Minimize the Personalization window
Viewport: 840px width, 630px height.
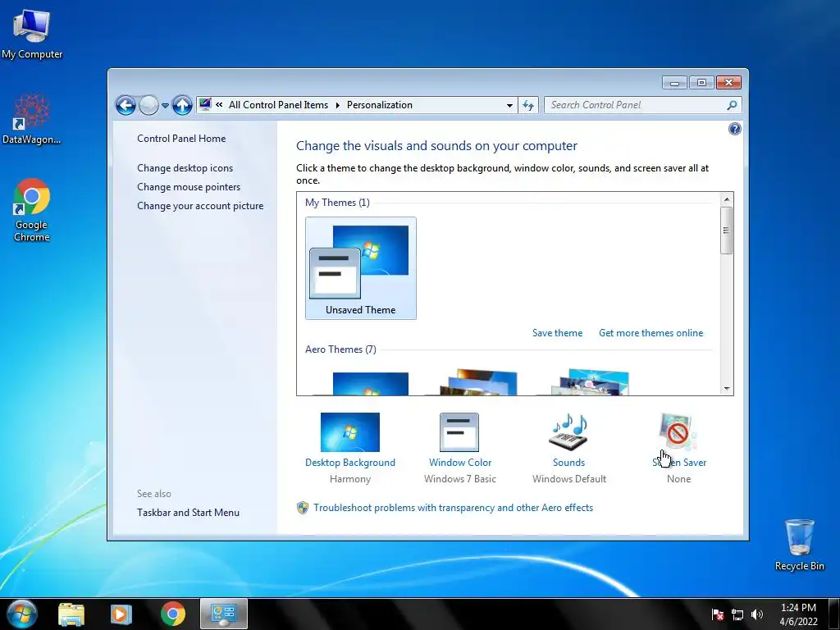coord(674,83)
